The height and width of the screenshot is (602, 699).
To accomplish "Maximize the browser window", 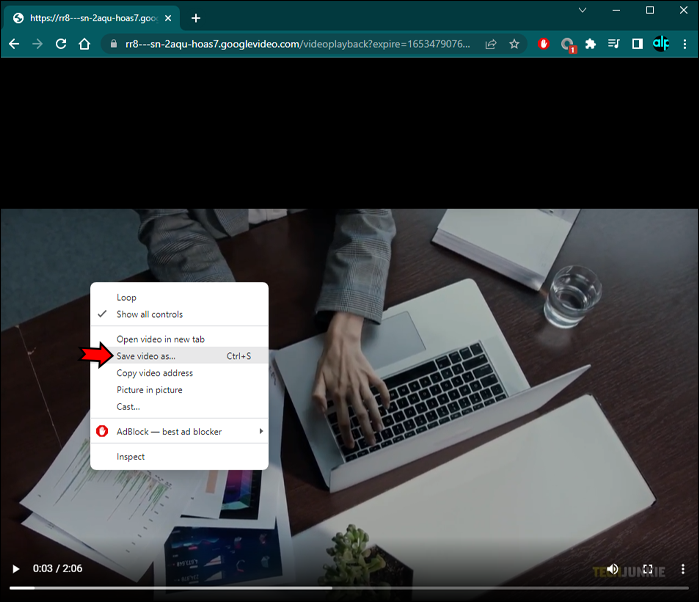I will pos(650,10).
